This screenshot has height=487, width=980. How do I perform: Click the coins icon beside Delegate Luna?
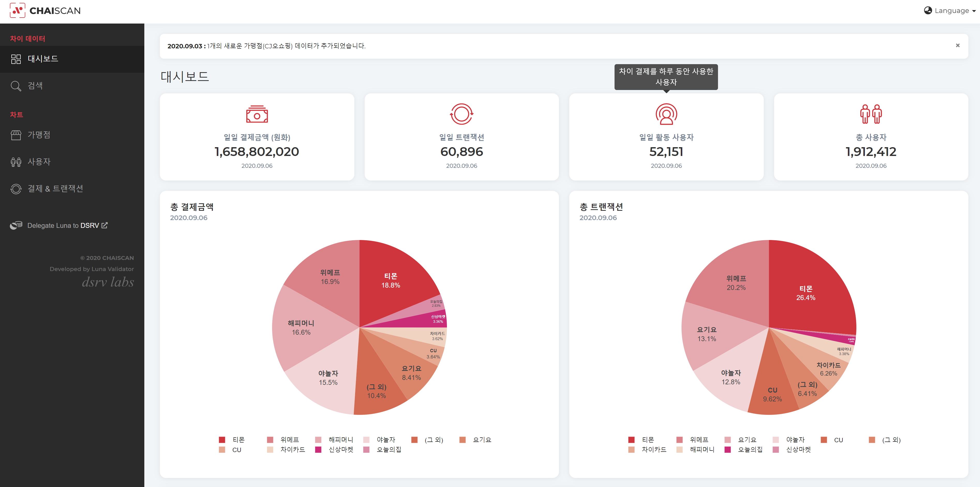[x=16, y=225]
